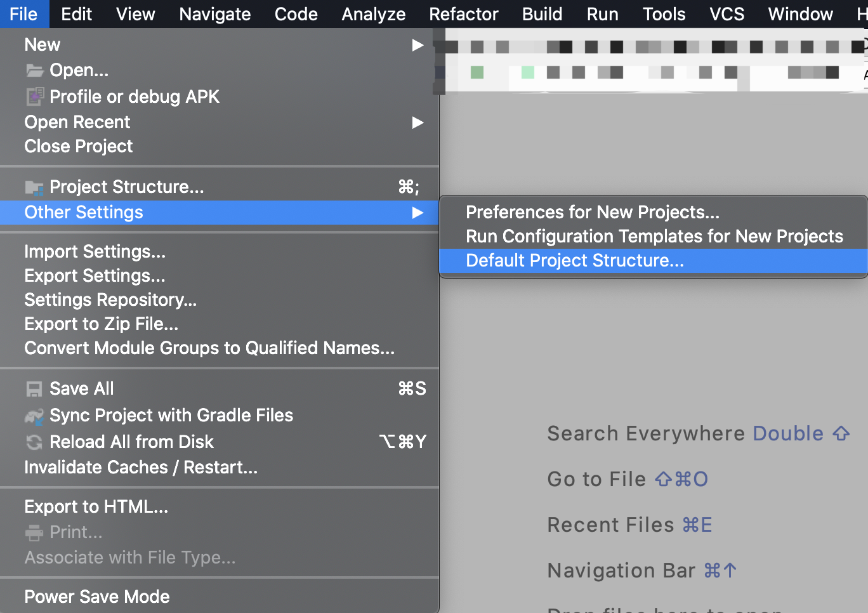Image resolution: width=868 pixels, height=613 pixels.
Task: Expand the New submenu arrow
Action: tap(418, 45)
